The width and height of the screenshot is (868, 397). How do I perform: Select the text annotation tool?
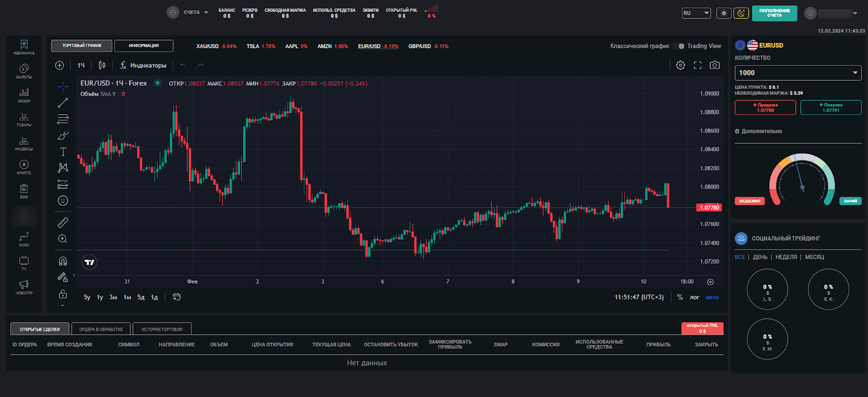pos(63,152)
